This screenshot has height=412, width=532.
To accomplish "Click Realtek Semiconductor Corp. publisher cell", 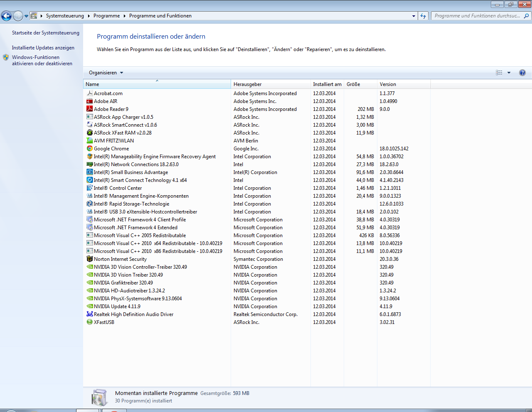I will coord(266,314).
